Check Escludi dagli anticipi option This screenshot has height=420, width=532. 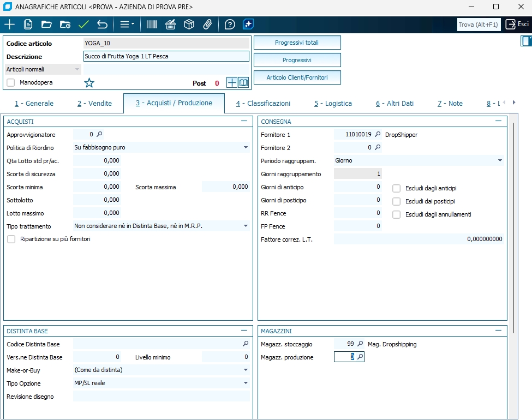(397, 188)
